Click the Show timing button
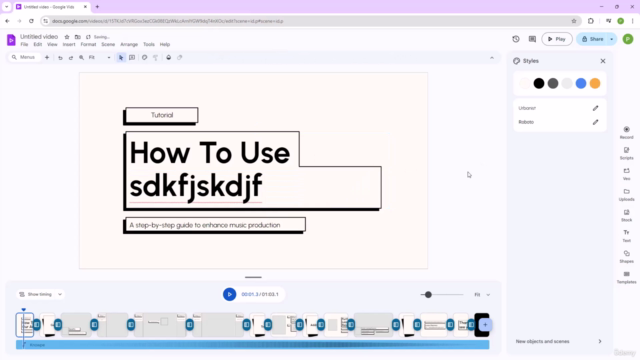This screenshot has width=640, height=360. (36, 294)
